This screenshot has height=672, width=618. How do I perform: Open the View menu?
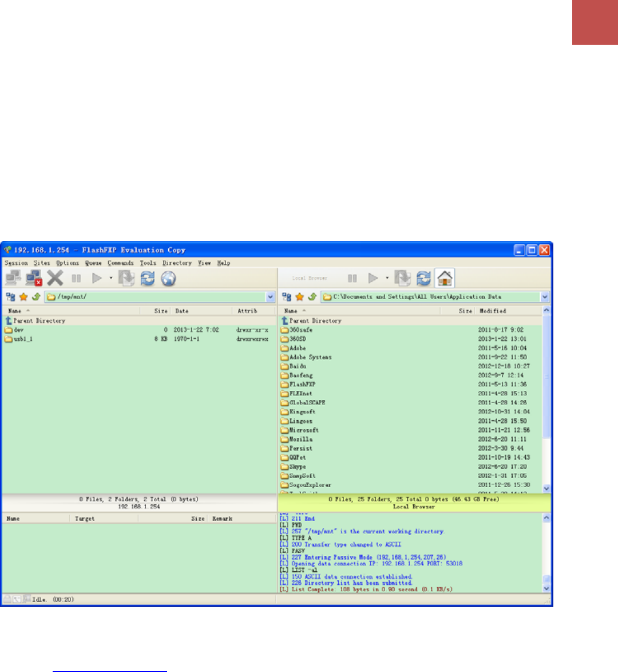[204, 263]
